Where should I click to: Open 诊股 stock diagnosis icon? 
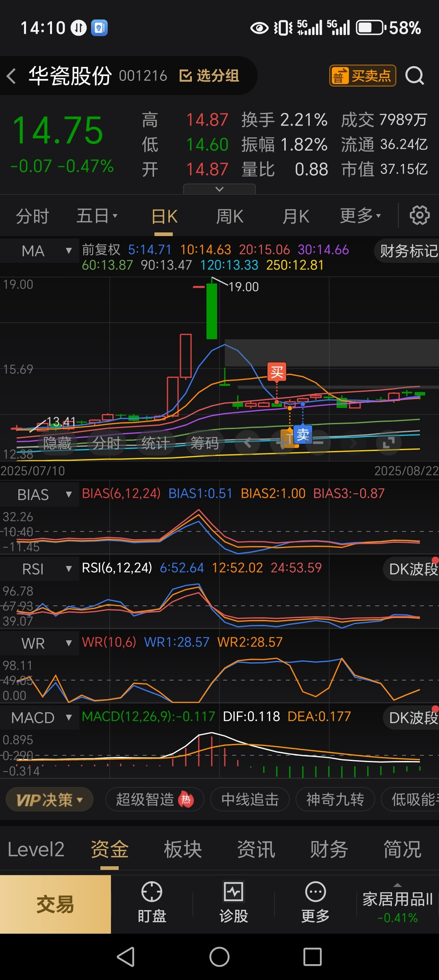pyautogui.click(x=234, y=903)
